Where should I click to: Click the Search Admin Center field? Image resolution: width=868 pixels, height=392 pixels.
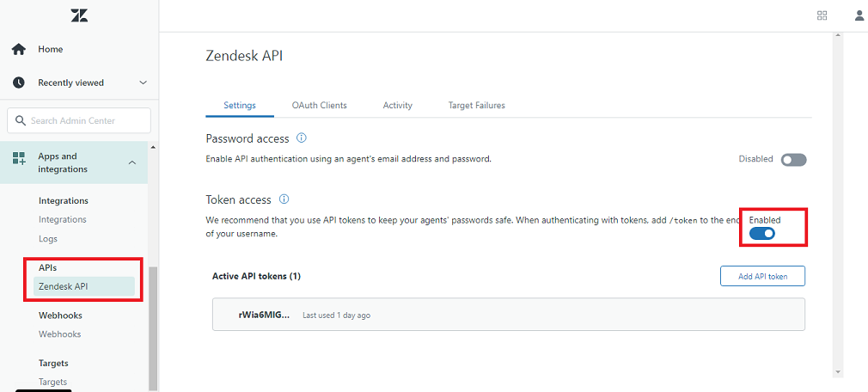[x=79, y=121]
